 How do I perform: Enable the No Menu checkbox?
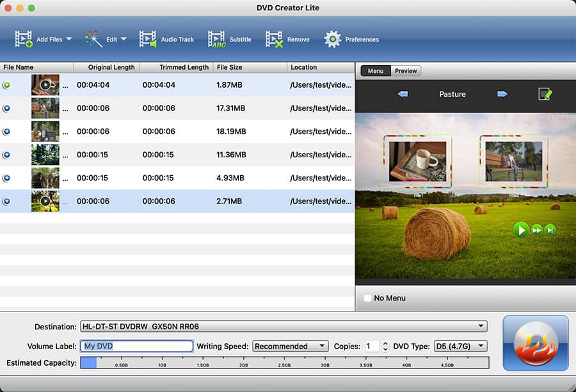(368, 297)
